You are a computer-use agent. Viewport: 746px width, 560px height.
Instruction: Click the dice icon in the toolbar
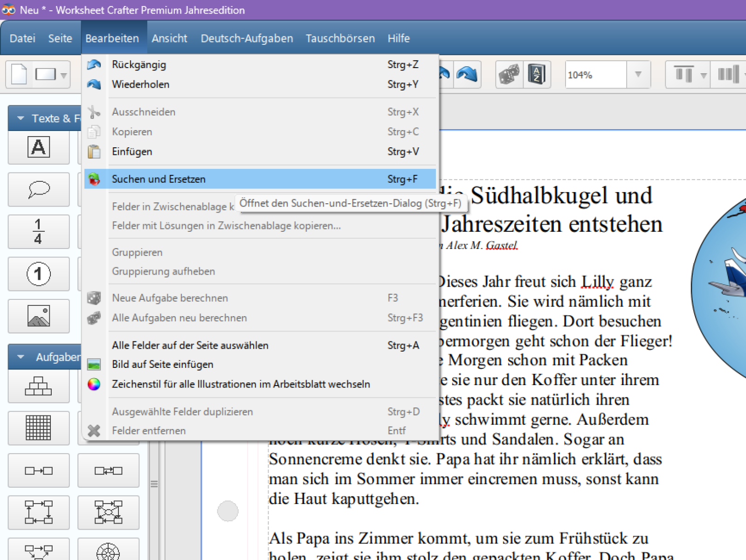pyautogui.click(x=509, y=75)
